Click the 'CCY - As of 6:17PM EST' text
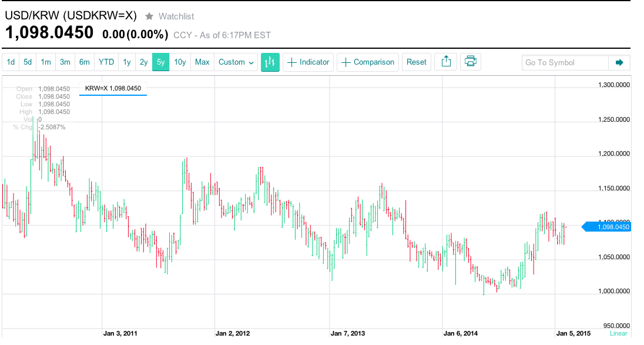Viewport: 644px width, 345px height. tap(222, 35)
